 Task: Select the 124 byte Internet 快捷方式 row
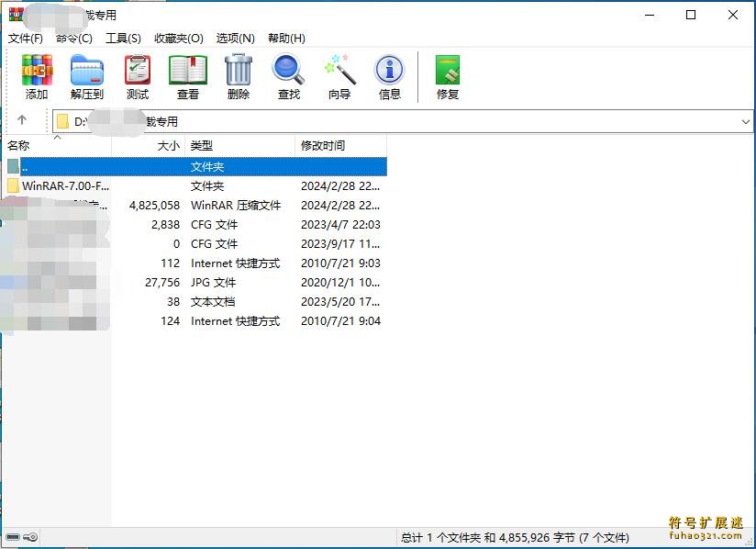(x=196, y=320)
